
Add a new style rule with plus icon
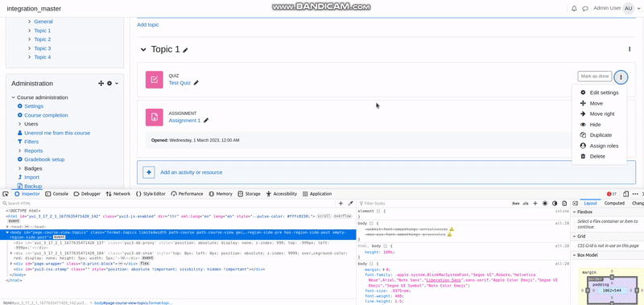click(535, 203)
